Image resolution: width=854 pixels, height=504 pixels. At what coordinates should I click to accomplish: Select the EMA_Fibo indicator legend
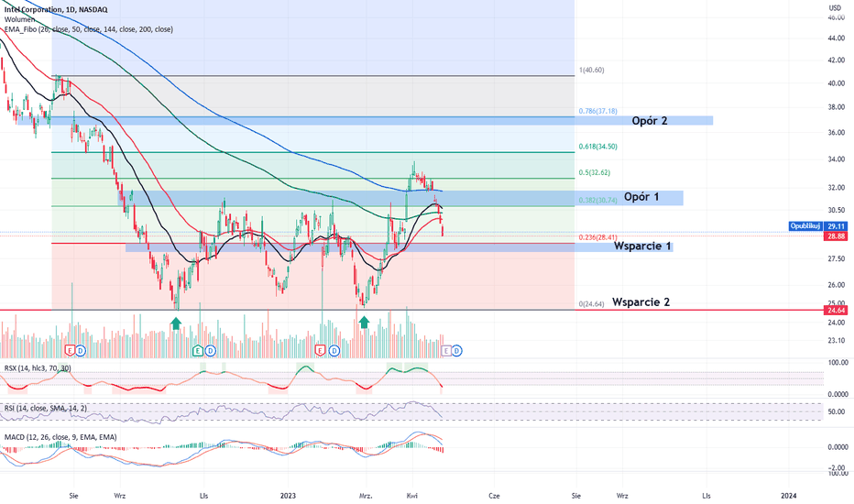89,29
